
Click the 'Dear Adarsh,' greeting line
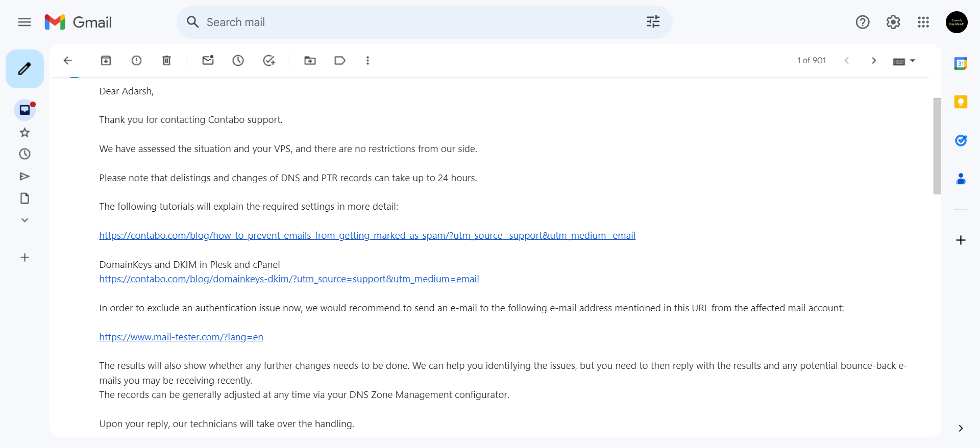tap(126, 91)
